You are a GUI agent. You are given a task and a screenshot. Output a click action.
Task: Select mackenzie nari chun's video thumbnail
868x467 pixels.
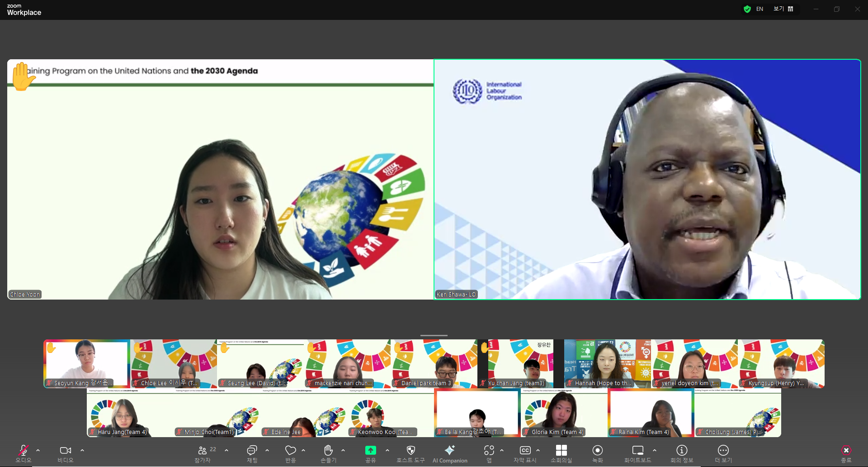pos(347,364)
